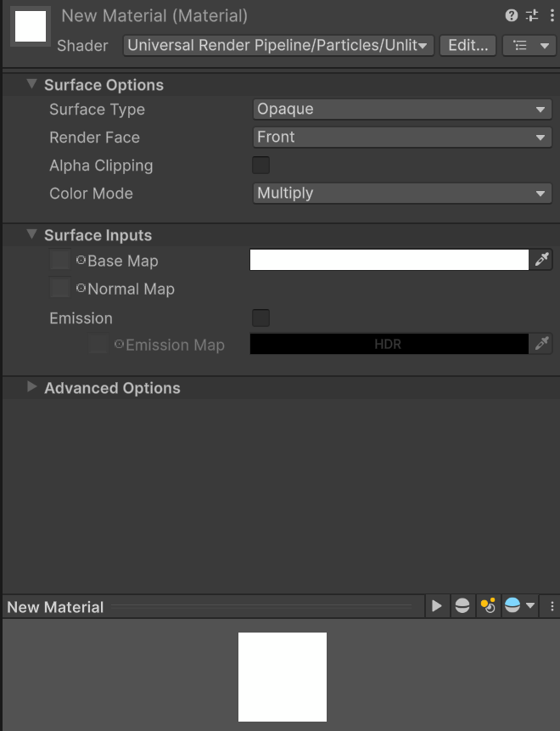Open the material header kebab menu
The width and height of the screenshot is (560, 731).
click(552, 16)
